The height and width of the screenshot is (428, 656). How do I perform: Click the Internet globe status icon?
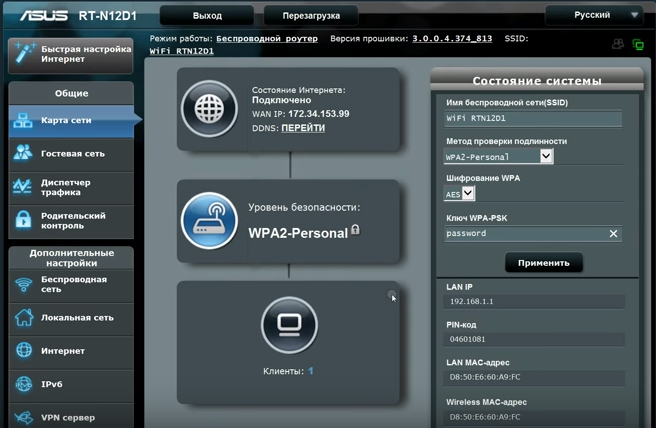click(208, 107)
